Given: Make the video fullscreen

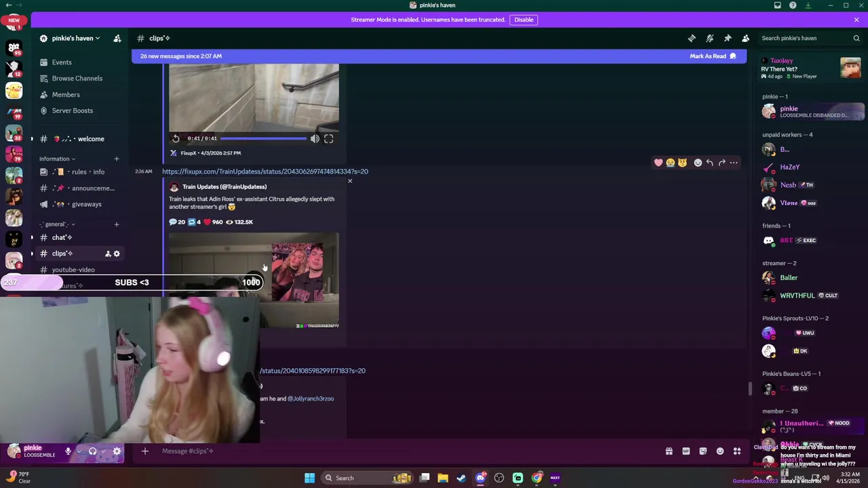Looking at the screenshot, I should point(328,138).
